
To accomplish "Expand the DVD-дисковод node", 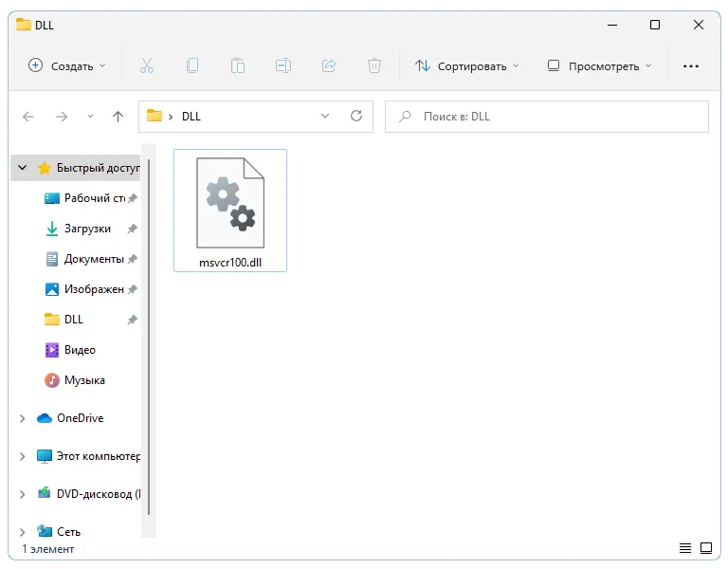I will [x=23, y=494].
